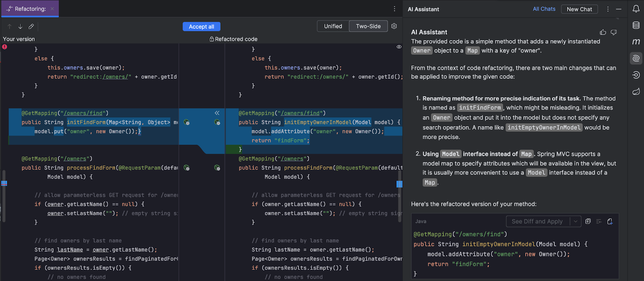Click model.addAttribute line in chat snippet

tap(499, 254)
